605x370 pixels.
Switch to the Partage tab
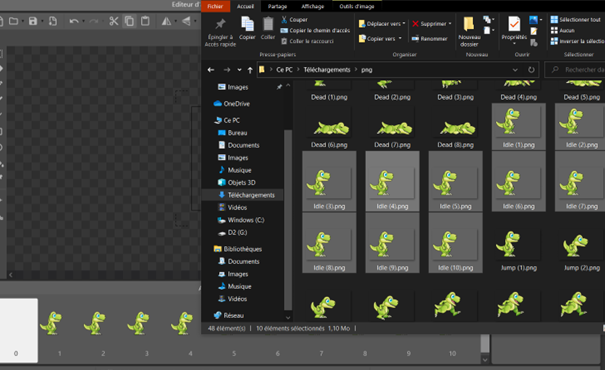click(277, 6)
